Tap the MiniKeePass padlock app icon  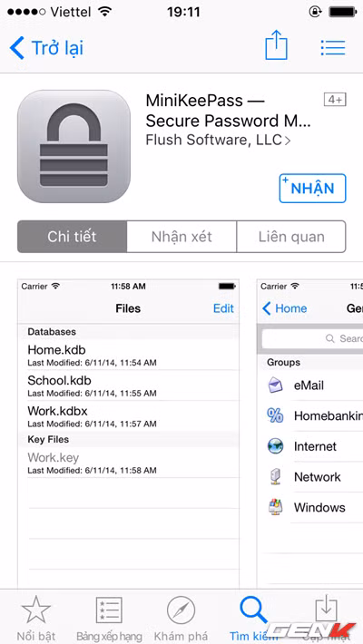[74, 146]
